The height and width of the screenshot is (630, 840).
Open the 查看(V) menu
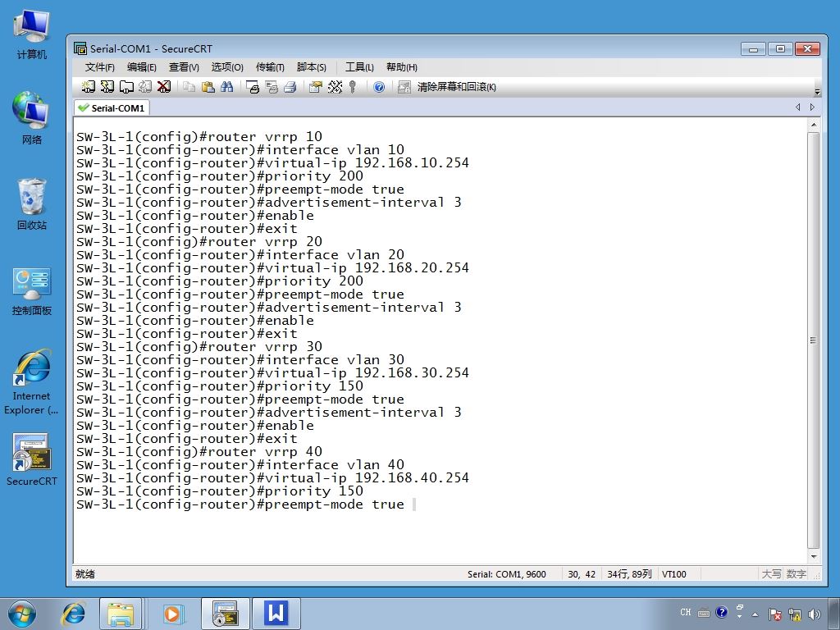pyautogui.click(x=184, y=67)
